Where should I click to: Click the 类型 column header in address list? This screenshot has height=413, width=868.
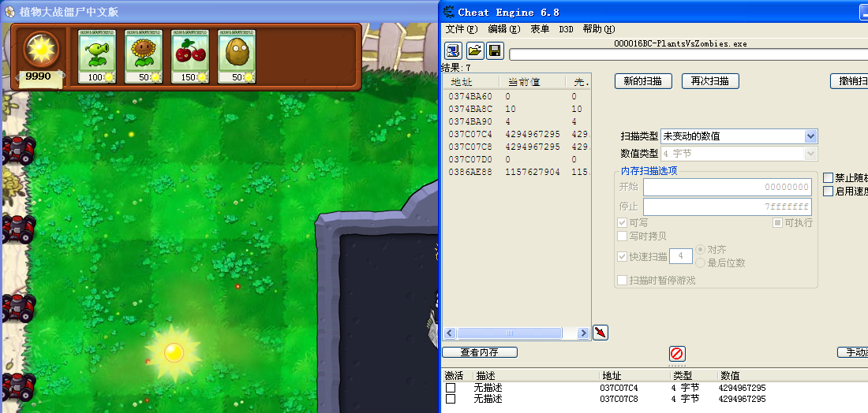(x=694, y=376)
